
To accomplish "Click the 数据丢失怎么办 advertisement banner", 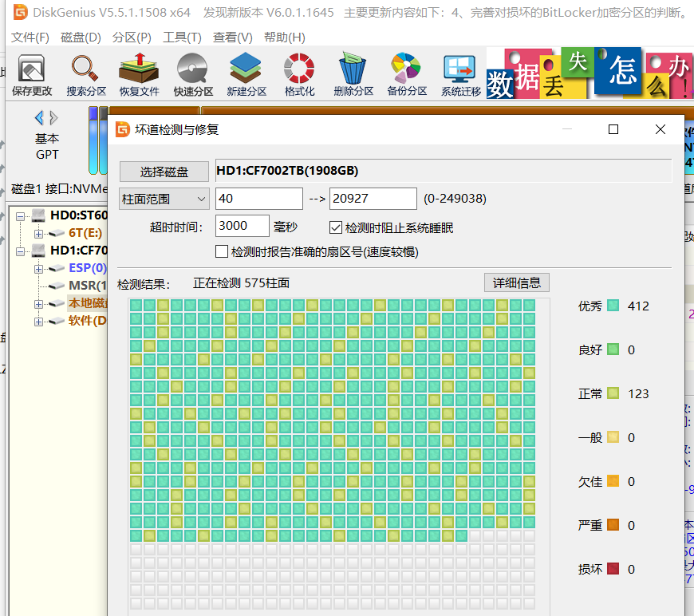I will point(590,73).
